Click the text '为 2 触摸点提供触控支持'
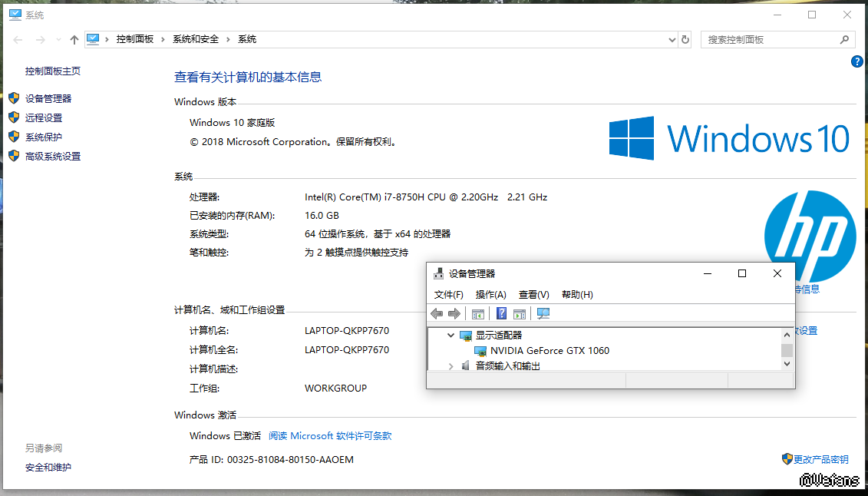Image resolution: width=868 pixels, height=496 pixels. pos(357,253)
